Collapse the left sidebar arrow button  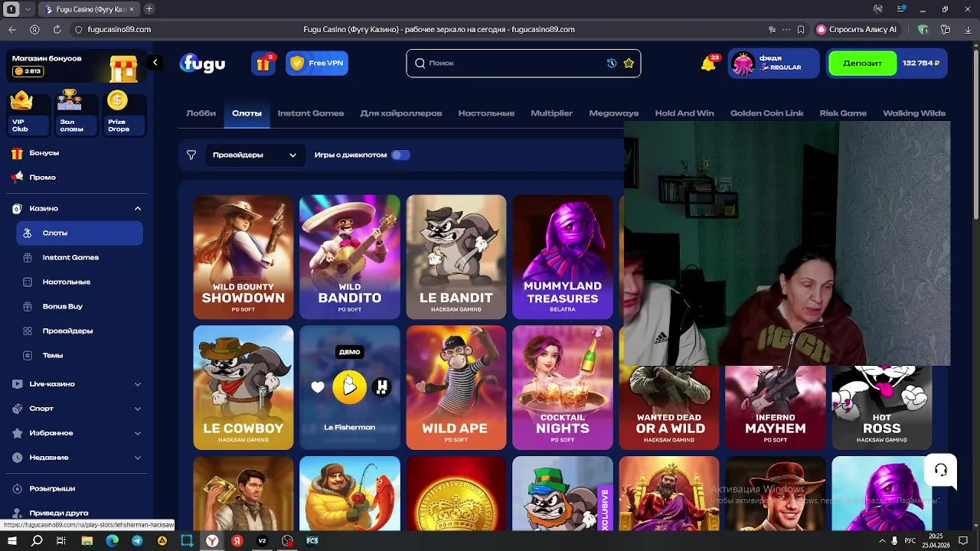[155, 63]
